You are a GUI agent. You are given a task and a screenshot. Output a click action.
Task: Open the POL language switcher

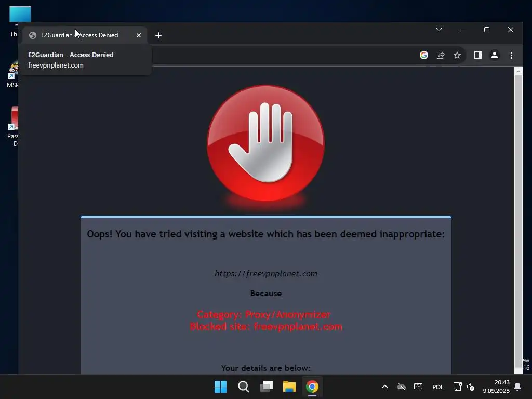coord(437,387)
